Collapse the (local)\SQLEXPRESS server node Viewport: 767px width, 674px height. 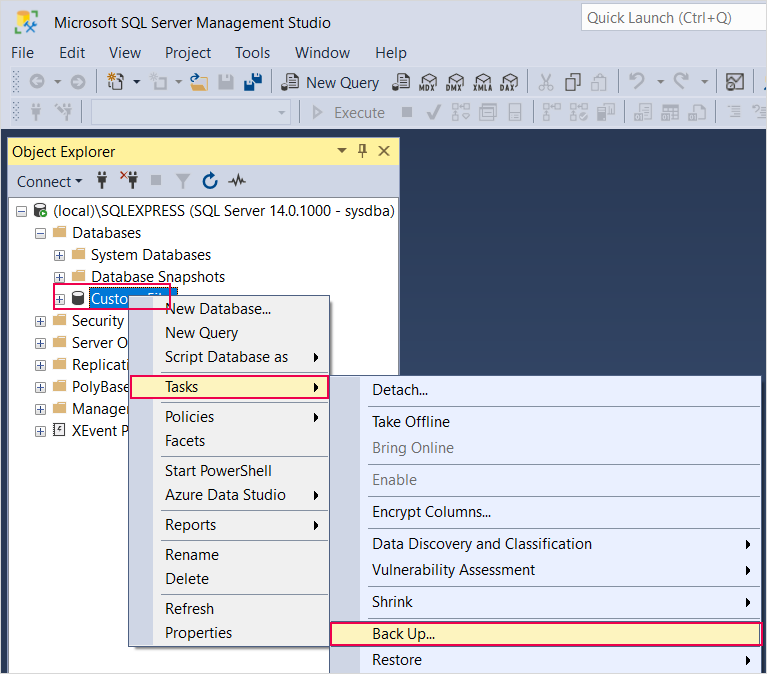(x=21, y=211)
